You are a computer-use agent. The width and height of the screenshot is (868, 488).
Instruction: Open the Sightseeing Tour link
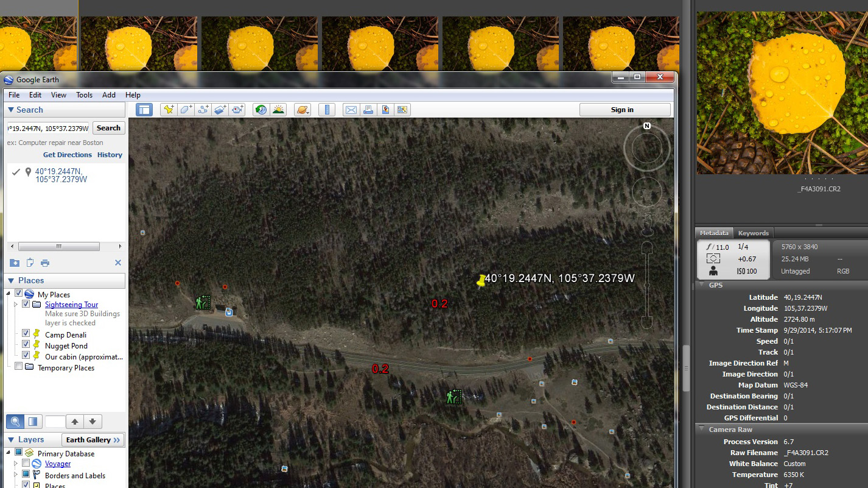(71, 305)
